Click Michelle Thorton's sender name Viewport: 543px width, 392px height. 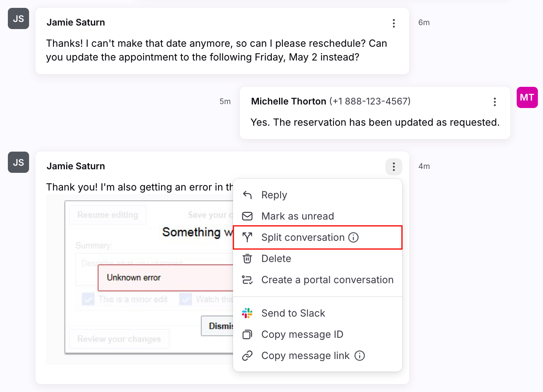(x=288, y=101)
